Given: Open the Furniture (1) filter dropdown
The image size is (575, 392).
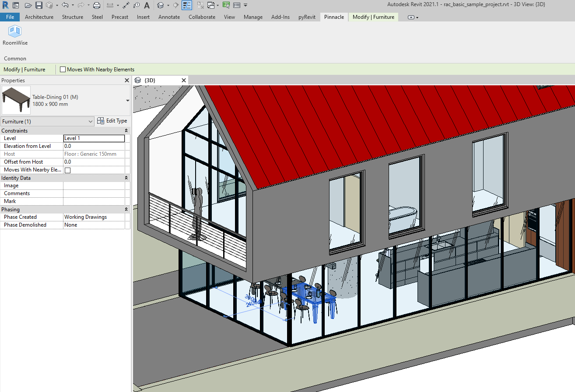Looking at the screenshot, I should (47, 121).
